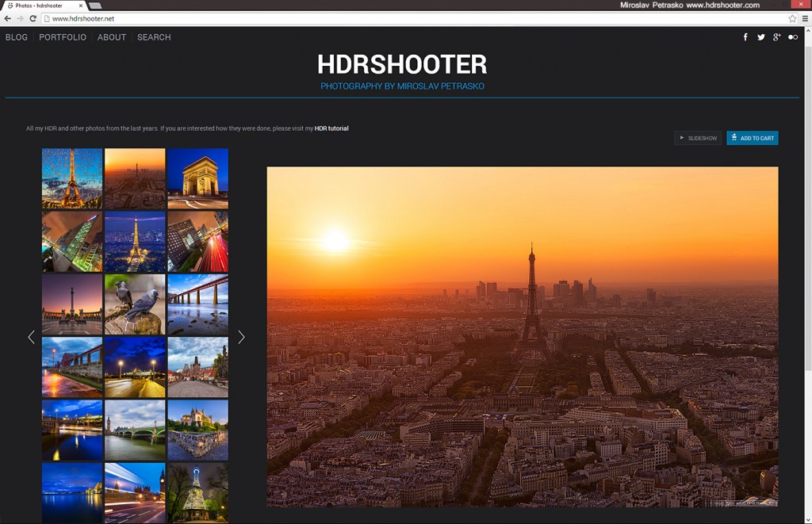
Task: Open the BLOG menu item
Action: tap(17, 37)
